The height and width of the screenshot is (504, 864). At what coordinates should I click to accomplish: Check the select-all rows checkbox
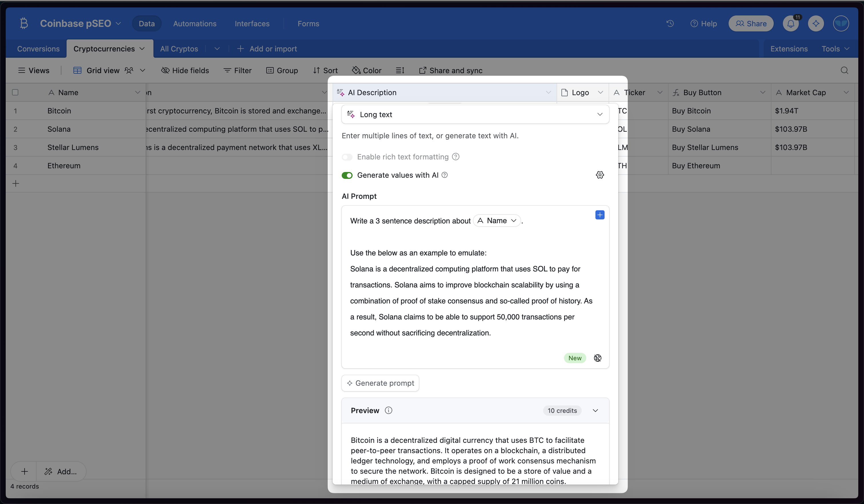click(15, 92)
